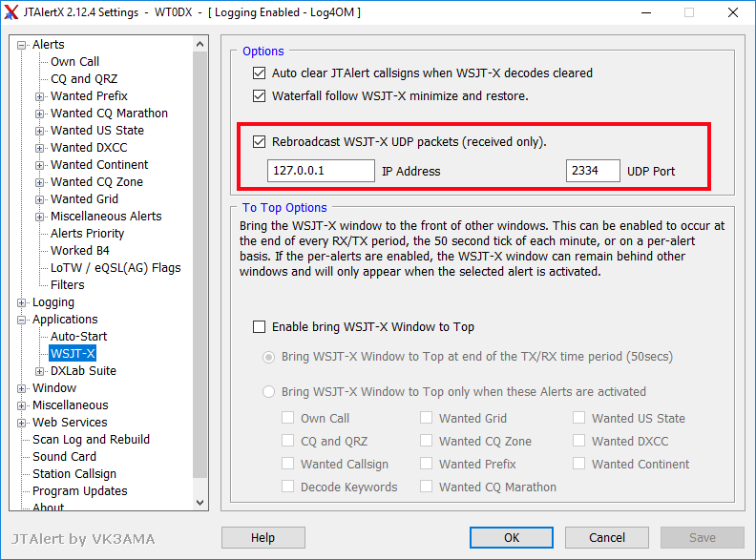Image resolution: width=756 pixels, height=560 pixels.
Task: Click the JTAlertX app icon in title bar
Action: pos(11,12)
